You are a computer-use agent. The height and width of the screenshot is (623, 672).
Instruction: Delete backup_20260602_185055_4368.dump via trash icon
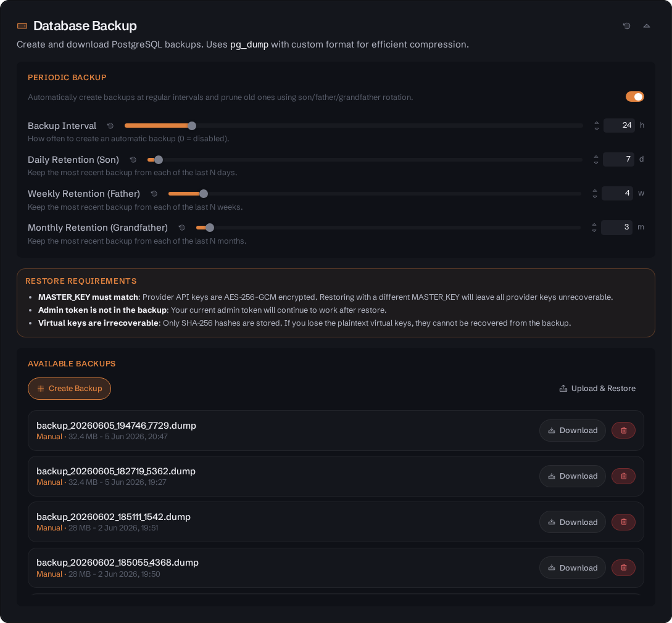point(623,567)
